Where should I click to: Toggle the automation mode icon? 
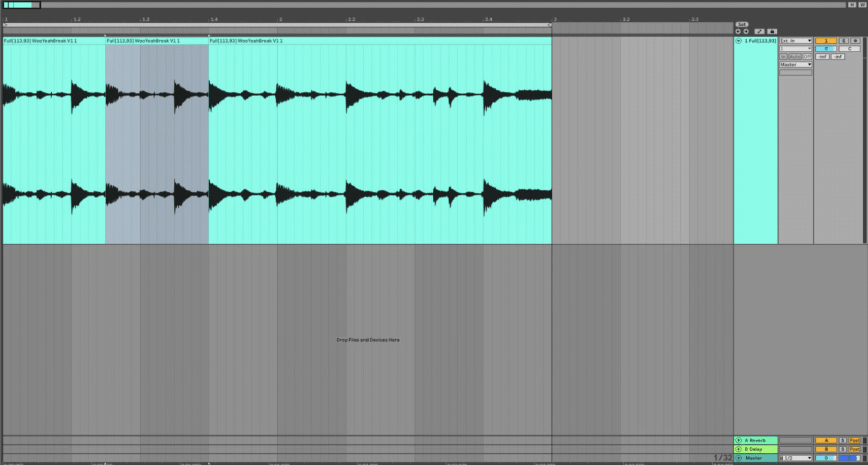tap(759, 31)
